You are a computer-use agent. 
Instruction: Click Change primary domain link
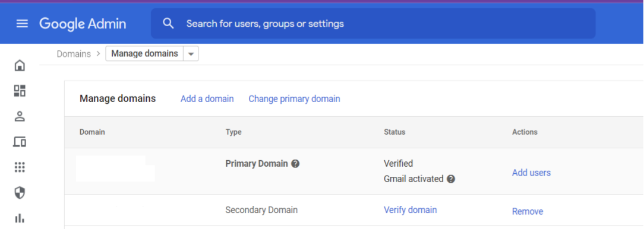pos(294,99)
